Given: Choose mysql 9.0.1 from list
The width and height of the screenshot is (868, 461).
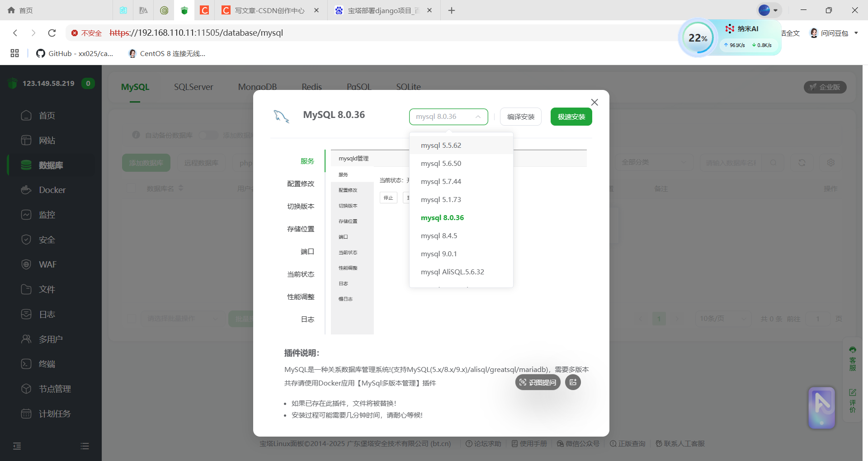Looking at the screenshot, I should point(461,254).
